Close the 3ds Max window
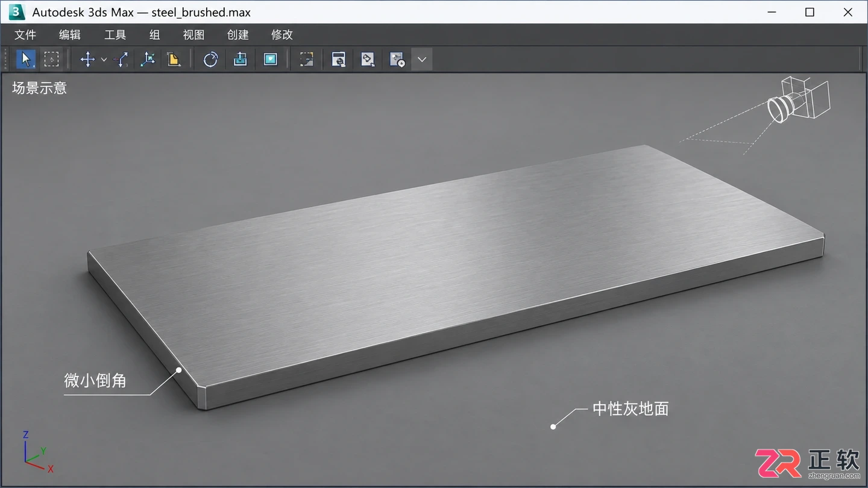868x488 pixels. (x=848, y=12)
